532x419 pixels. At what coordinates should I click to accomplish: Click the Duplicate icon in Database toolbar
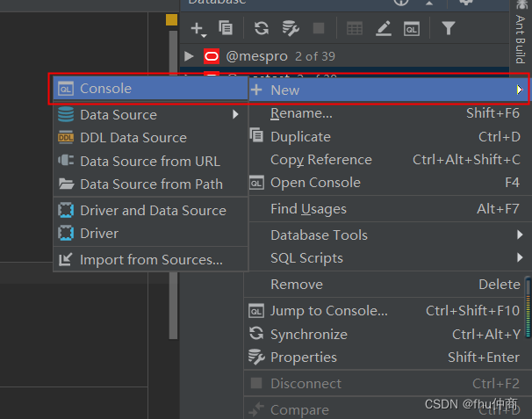[226, 28]
